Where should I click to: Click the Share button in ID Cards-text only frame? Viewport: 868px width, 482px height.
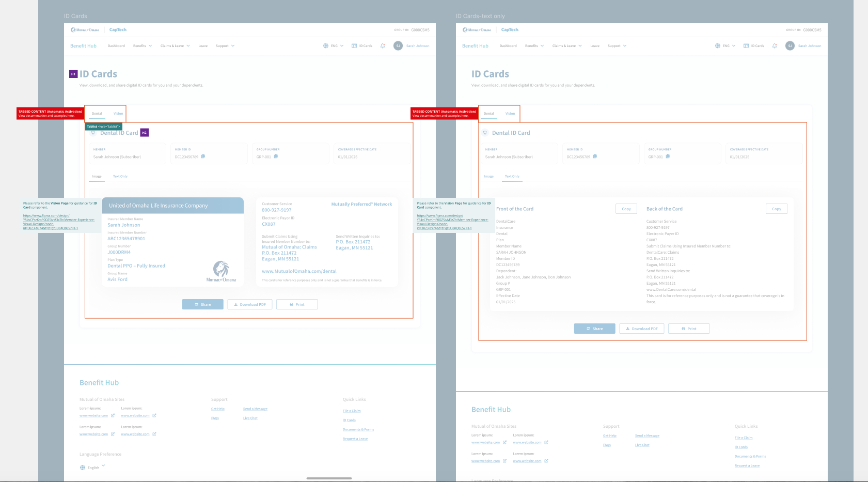(x=595, y=329)
